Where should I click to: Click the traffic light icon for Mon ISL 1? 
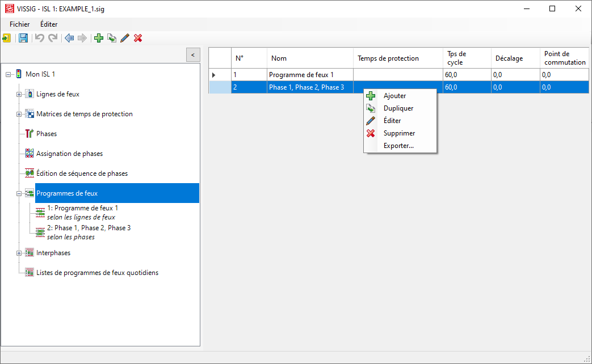tap(19, 74)
